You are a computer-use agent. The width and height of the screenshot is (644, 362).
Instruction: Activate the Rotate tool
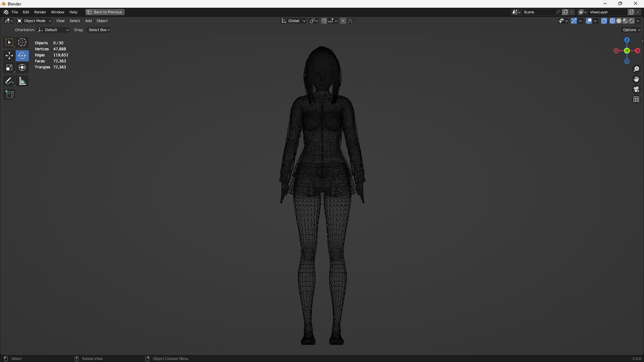(x=22, y=56)
